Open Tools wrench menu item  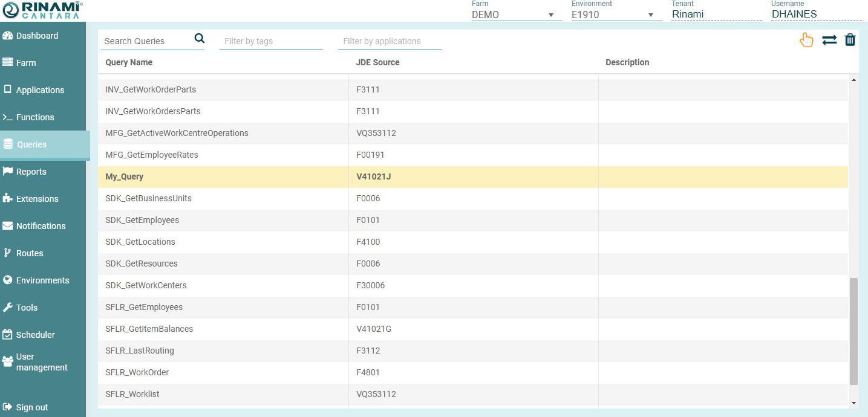pos(27,308)
